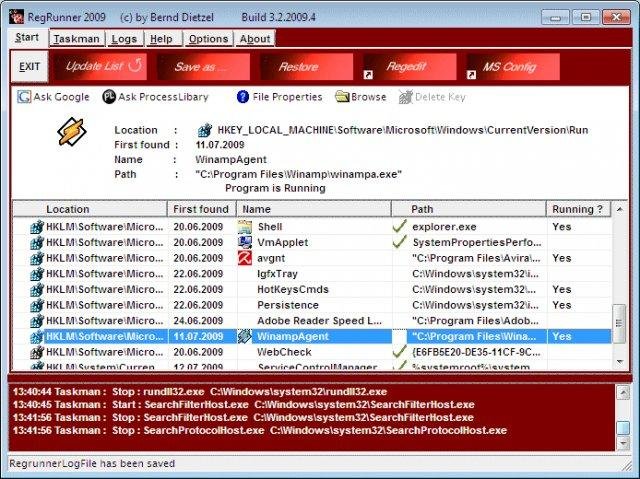Click the RegRunner title bar app icon
This screenshot has width=640, height=479.
(x=16, y=17)
